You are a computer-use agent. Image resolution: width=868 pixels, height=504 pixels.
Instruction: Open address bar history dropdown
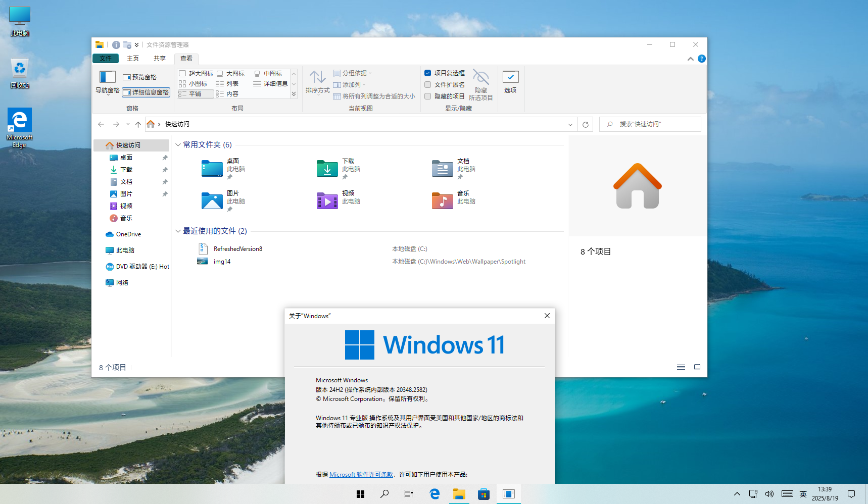pos(570,124)
